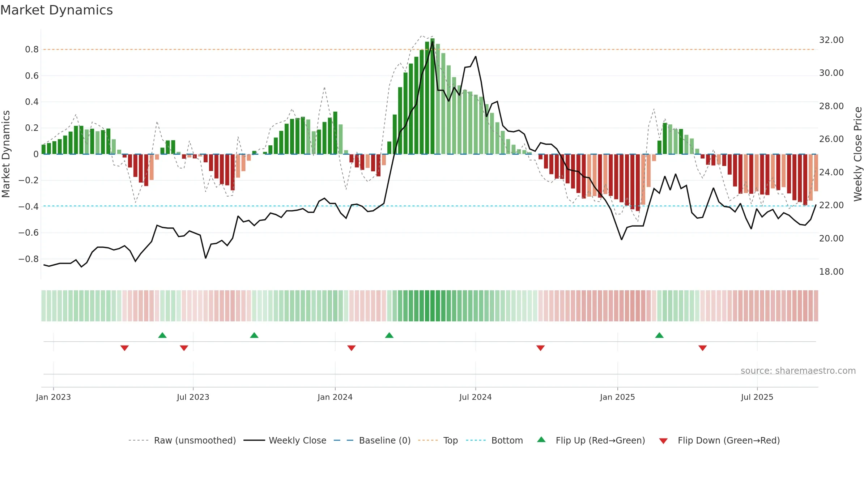This screenshot has width=868, height=488.
Task: Click the grey dashed Raw line swatch in the legend
Action: (x=139, y=440)
